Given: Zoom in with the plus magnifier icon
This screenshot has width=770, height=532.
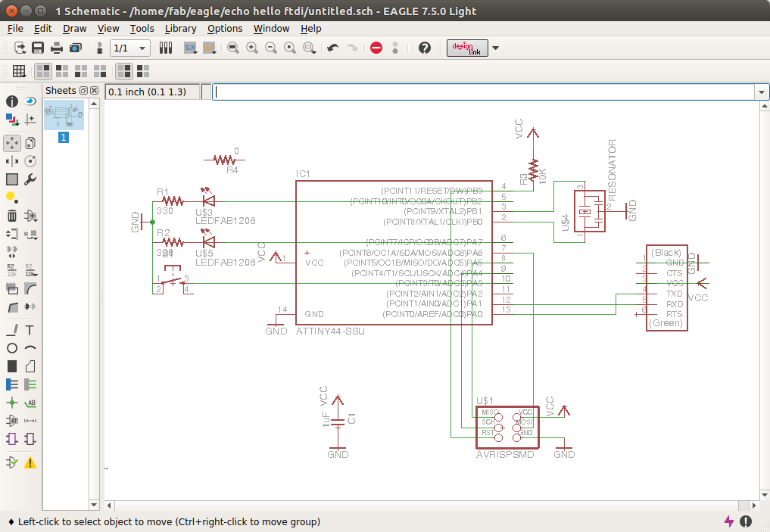Looking at the screenshot, I should (x=252, y=48).
